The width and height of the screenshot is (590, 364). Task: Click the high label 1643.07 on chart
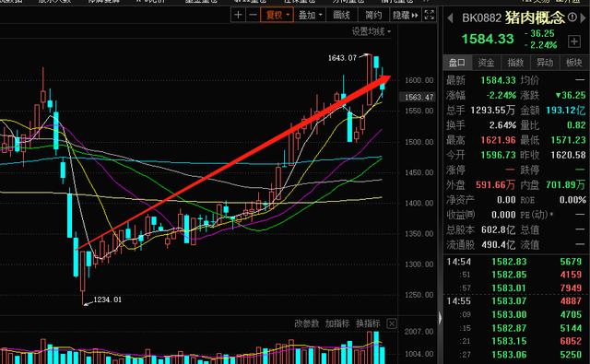[x=342, y=58]
